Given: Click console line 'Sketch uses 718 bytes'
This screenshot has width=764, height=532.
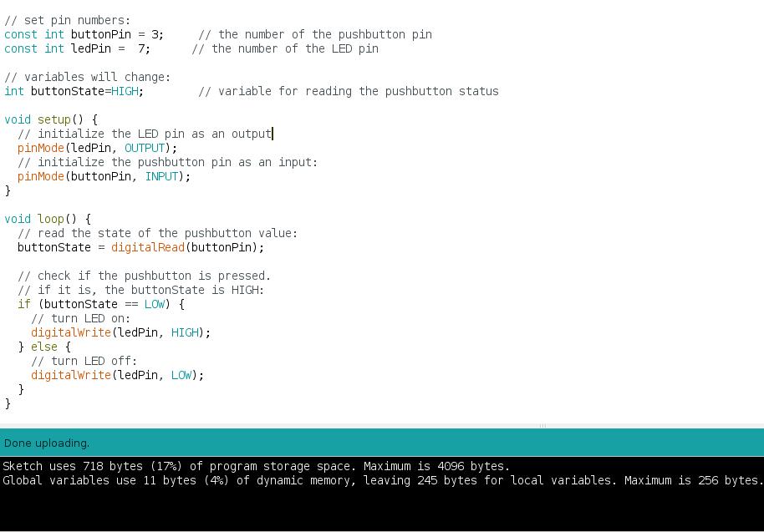Looking at the screenshot, I should click(x=257, y=466).
